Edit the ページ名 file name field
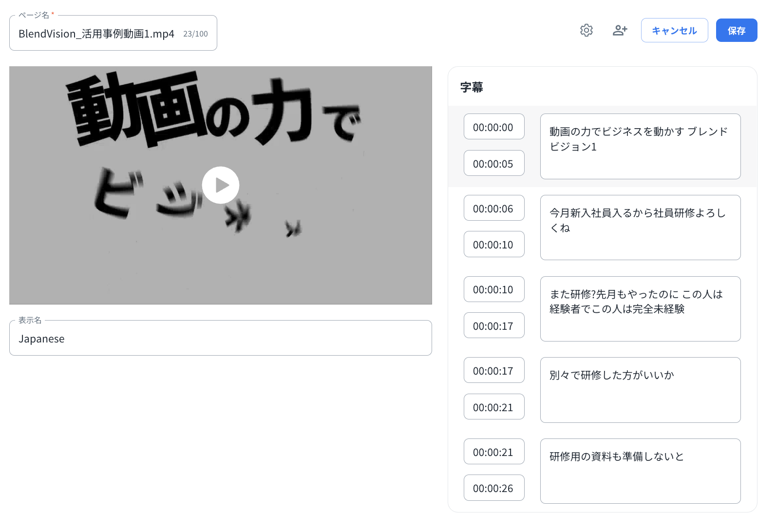Image resolution: width=776 pixels, height=532 pixels. pos(97,34)
